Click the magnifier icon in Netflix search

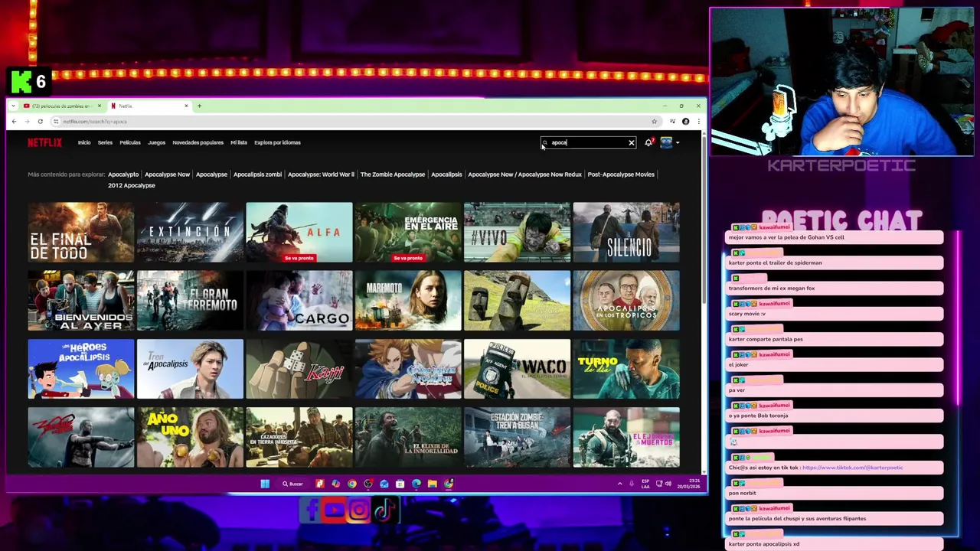click(545, 142)
